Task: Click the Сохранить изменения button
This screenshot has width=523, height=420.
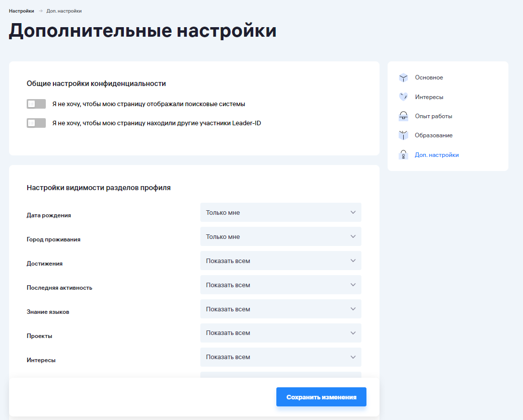Action: pos(321,397)
